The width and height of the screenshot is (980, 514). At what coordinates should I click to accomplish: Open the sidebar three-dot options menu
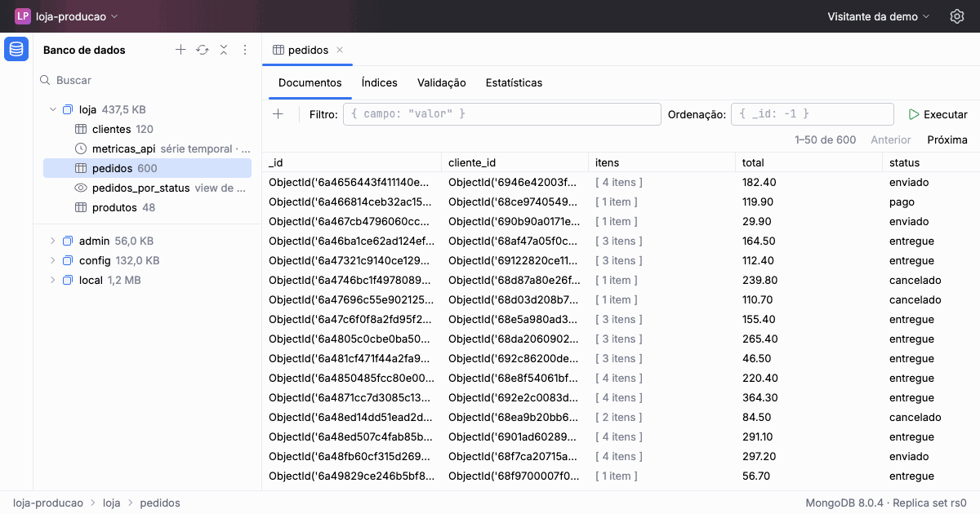(x=244, y=50)
